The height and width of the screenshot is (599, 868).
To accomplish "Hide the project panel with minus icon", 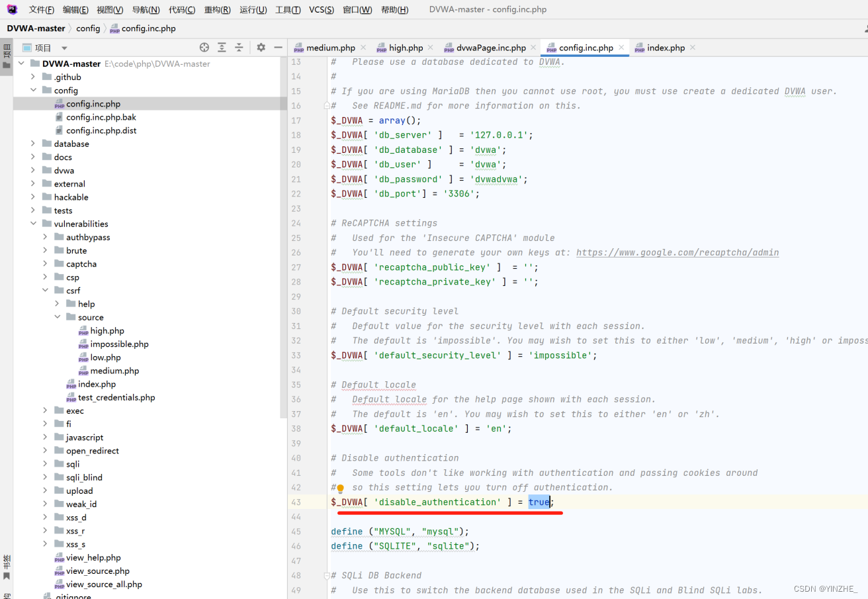I will (x=279, y=48).
